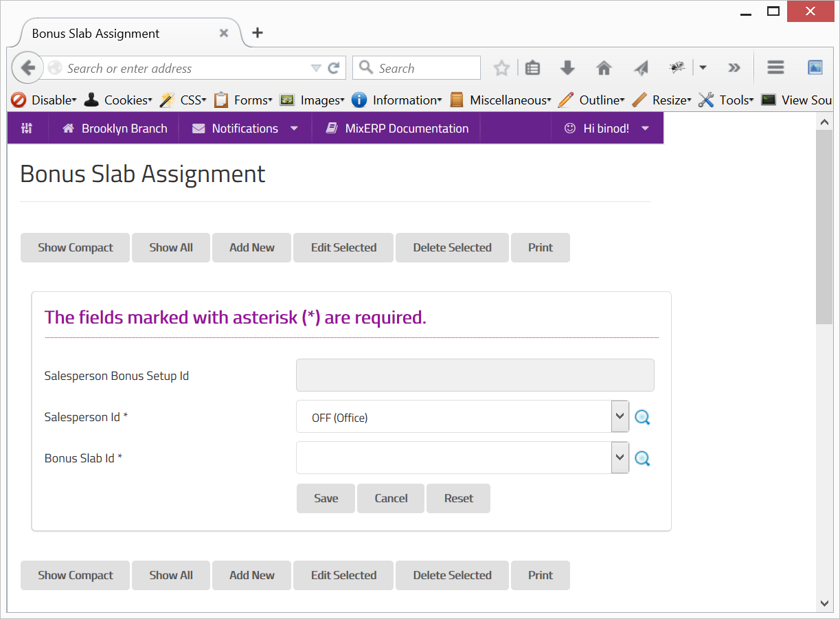Click the Salesperson Bonus Setup Id field
Viewport: 840px width, 619px height.
point(475,375)
